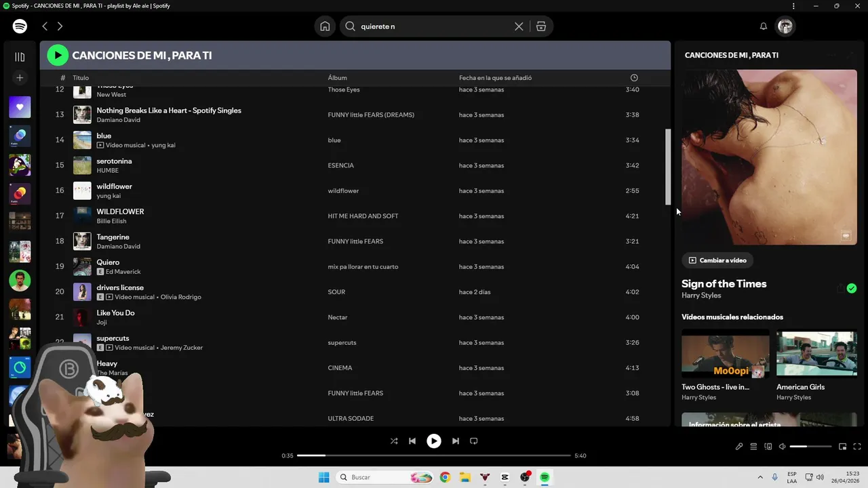Open the Harry Styles artist link under Sign of the Times

(701, 296)
